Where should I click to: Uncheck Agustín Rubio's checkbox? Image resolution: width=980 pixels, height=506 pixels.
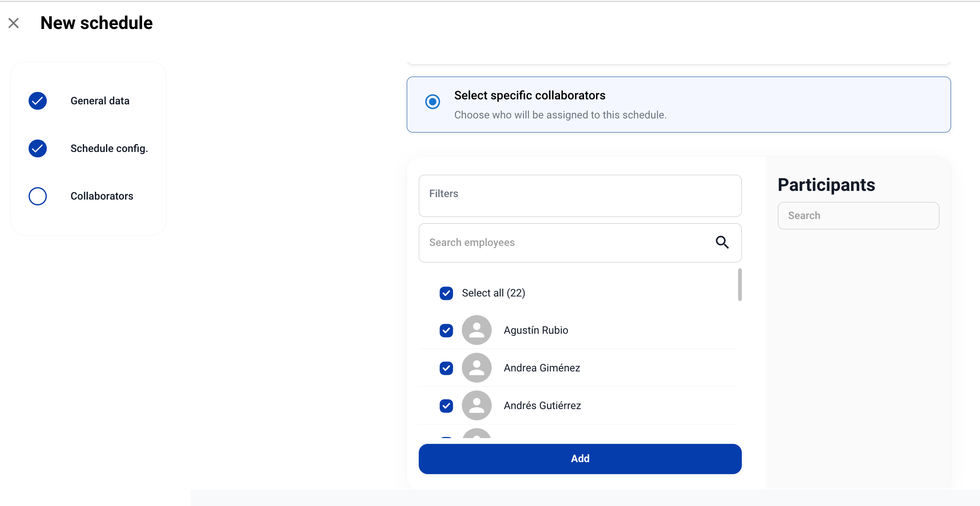coord(446,330)
